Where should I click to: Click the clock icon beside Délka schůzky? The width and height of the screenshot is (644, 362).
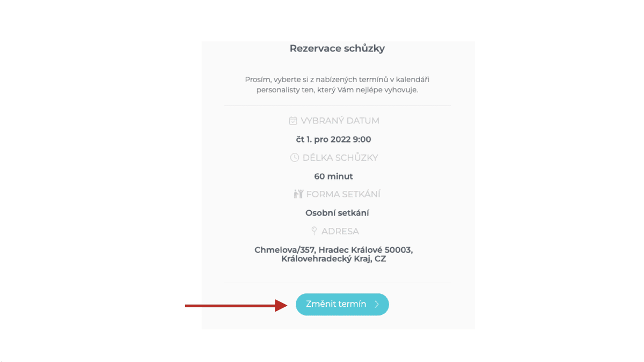coord(295,158)
